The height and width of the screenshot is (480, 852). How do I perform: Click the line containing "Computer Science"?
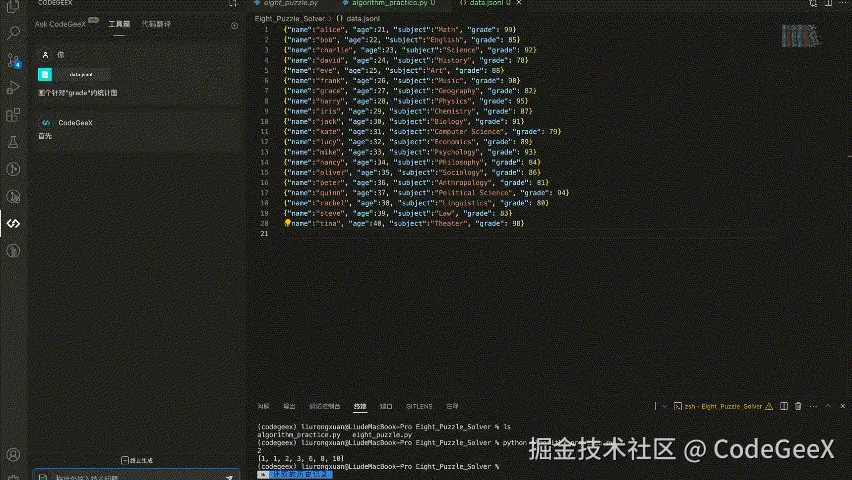(422, 132)
